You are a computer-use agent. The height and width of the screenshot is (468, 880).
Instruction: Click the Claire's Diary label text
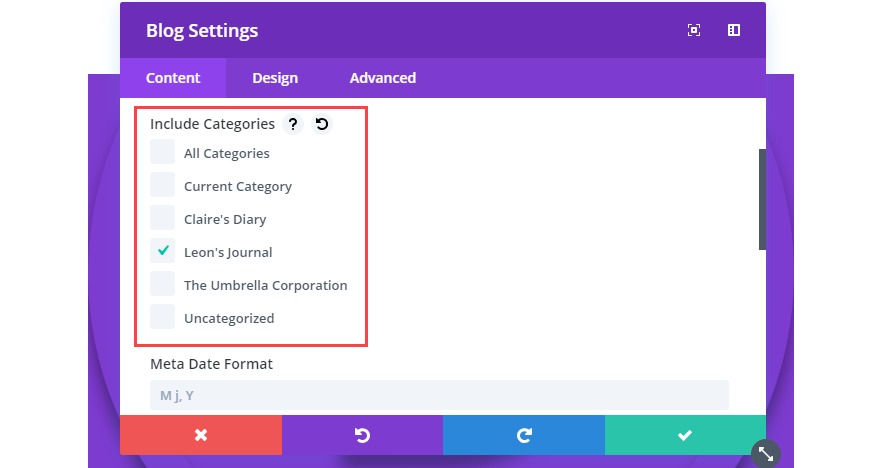(x=225, y=219)
